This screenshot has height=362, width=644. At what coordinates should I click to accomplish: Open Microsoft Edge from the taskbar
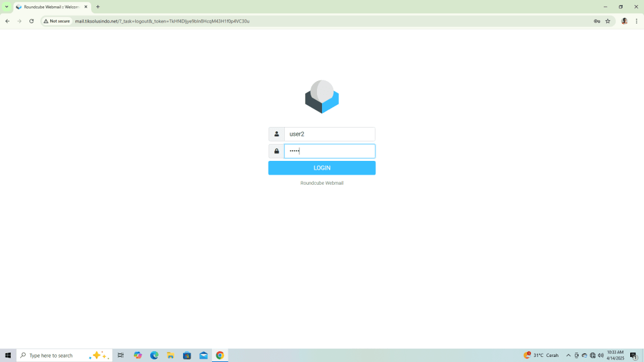click(x=154, y=355)
